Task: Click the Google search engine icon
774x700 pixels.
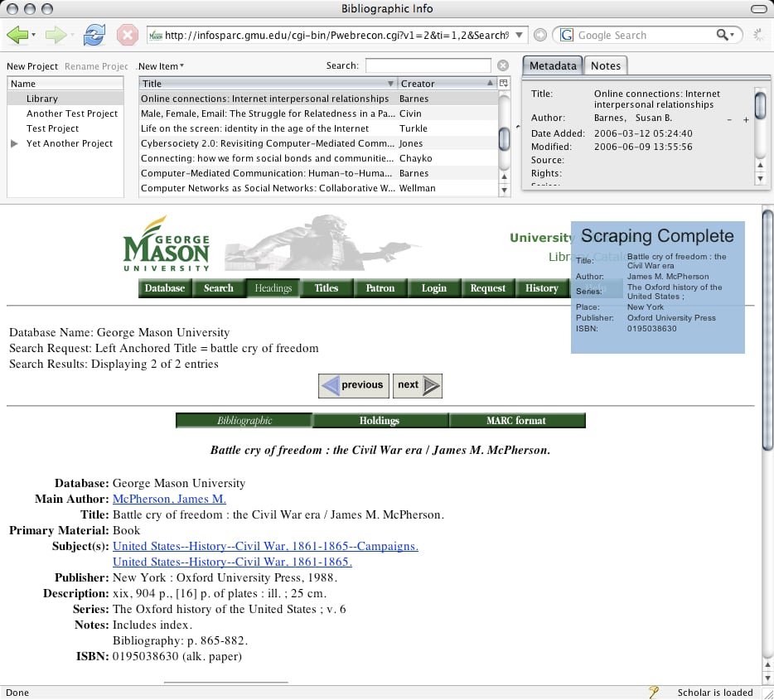Action: coord(567,35)
